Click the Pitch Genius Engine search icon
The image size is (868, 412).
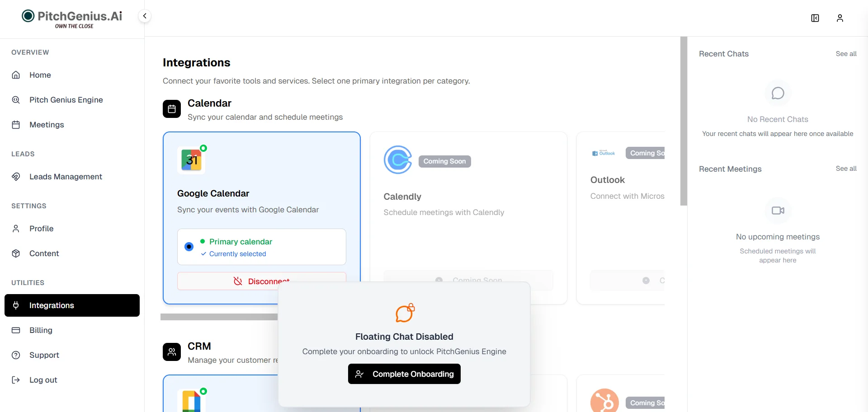(x=16, y=100)
